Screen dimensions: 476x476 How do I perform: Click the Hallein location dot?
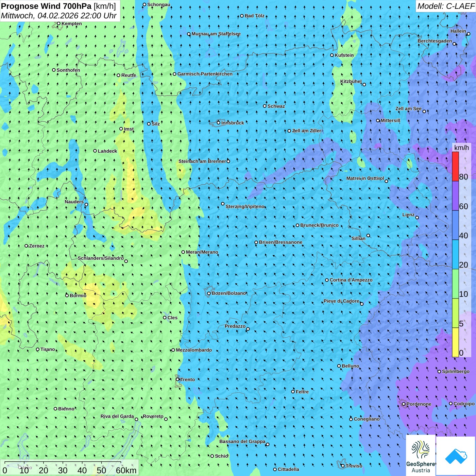coord(469,34)
